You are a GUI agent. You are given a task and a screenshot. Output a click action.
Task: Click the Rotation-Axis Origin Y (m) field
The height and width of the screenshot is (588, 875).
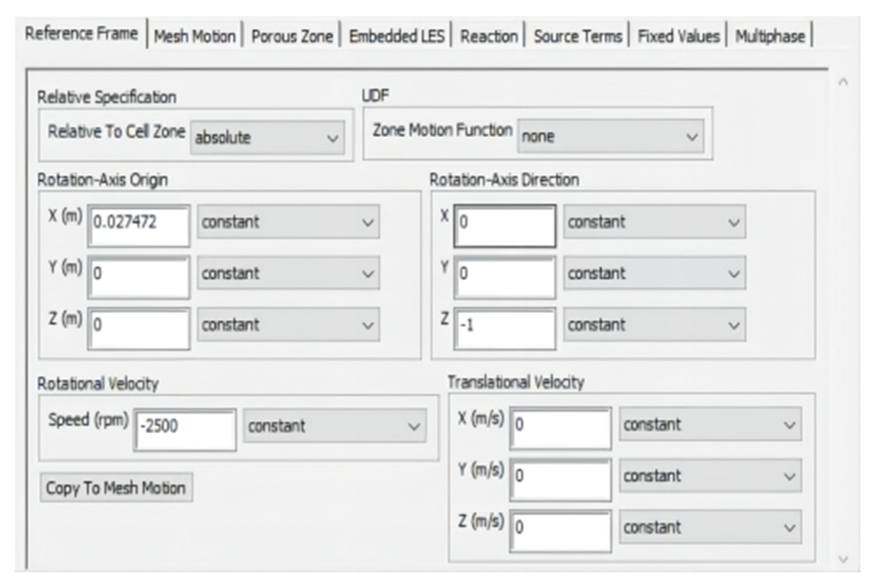pos(139,277)
